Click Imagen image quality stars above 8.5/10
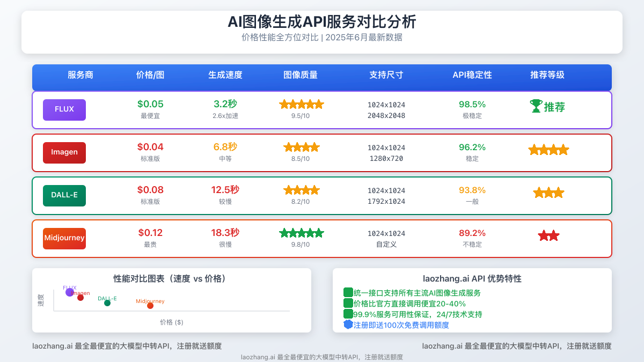The width and height of the screenshot is (644, 362). click(301, 147)
